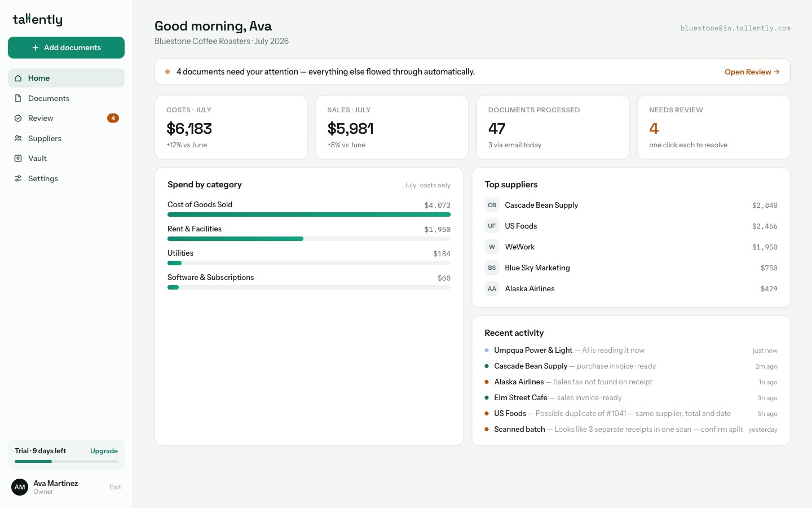
Task: Select the US Foods supplier name in Top suppliers
Action: 520,226
